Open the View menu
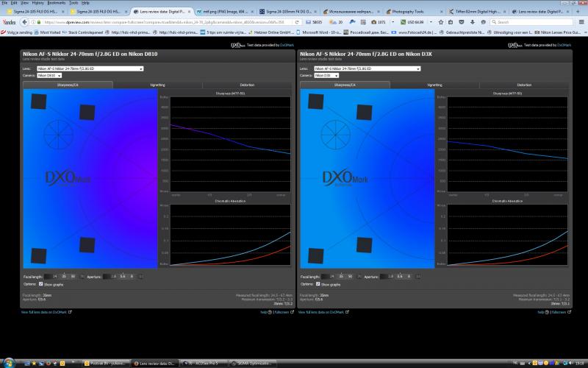The image size is (588, 368). (25, 3)
